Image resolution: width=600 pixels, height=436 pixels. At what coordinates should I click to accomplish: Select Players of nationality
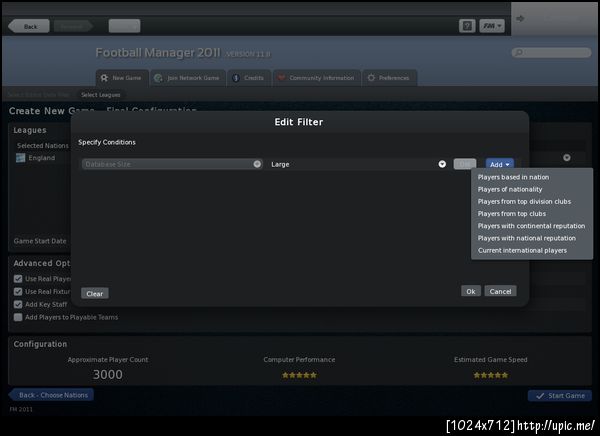[510, 189]
